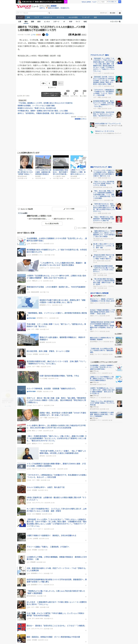Screen dimensions: 138x644
Task: React with the わかりやすい lightbulb icon
Action: click(74, 93)
